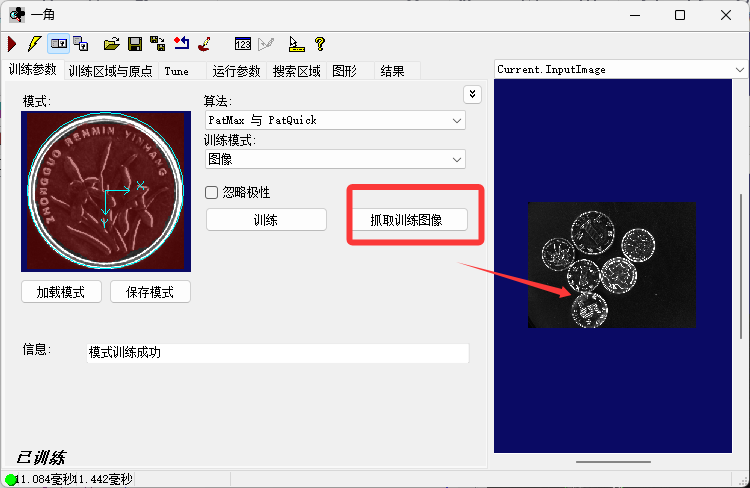Switch to the 训练区域与原点 tab

(110, 71)
